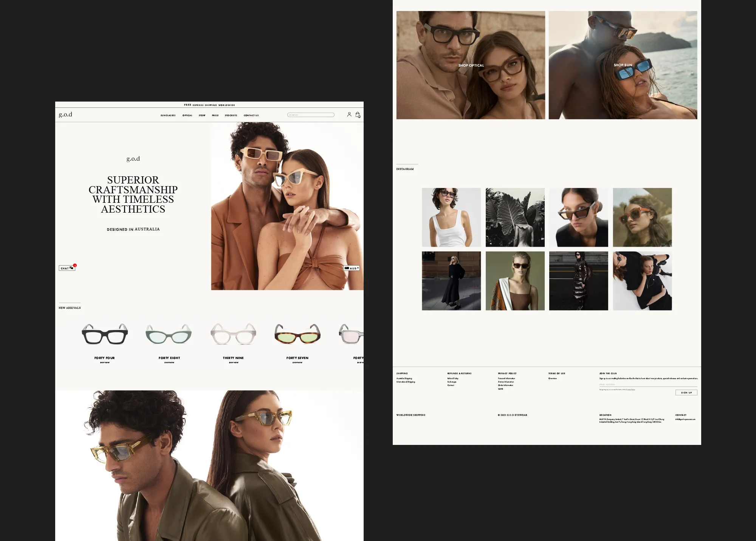The width and height of the screenshot is (756, 541).
Task: Open the Order Information footer link
Action: point(505,385)
